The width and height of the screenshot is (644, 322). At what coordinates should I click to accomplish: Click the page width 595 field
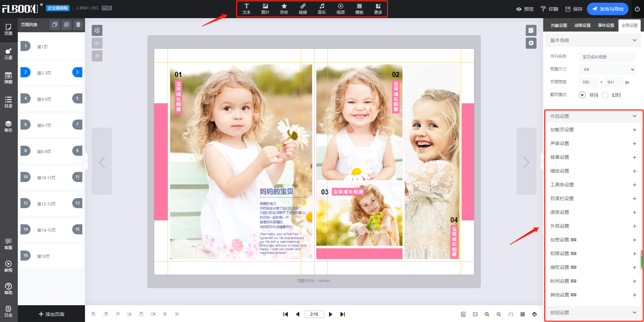(x=589, y=82)
